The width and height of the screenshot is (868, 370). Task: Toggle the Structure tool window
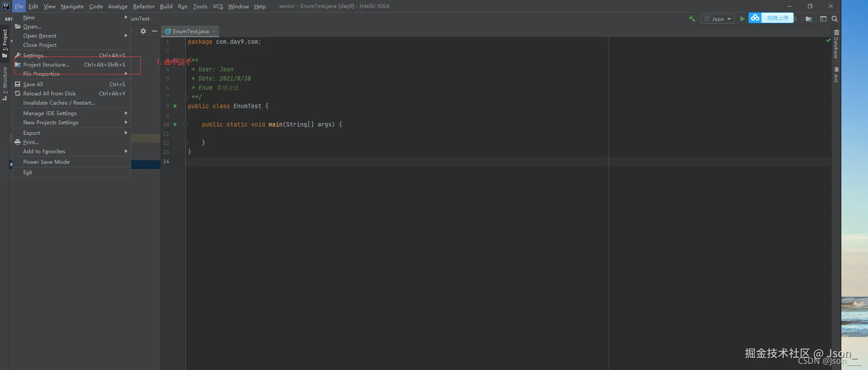(x=5, y=84)
